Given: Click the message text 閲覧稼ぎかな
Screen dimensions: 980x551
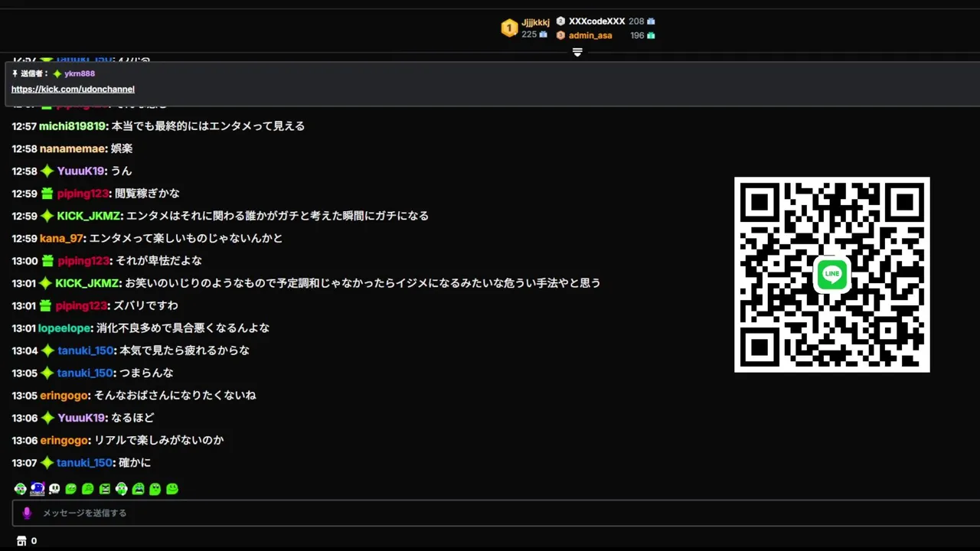Looking at the screenshot, I should point(147,194).
